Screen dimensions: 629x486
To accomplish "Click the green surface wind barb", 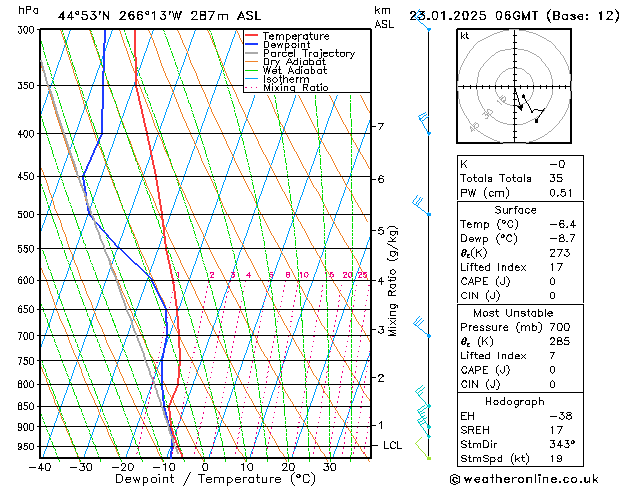I will [423, 449].
